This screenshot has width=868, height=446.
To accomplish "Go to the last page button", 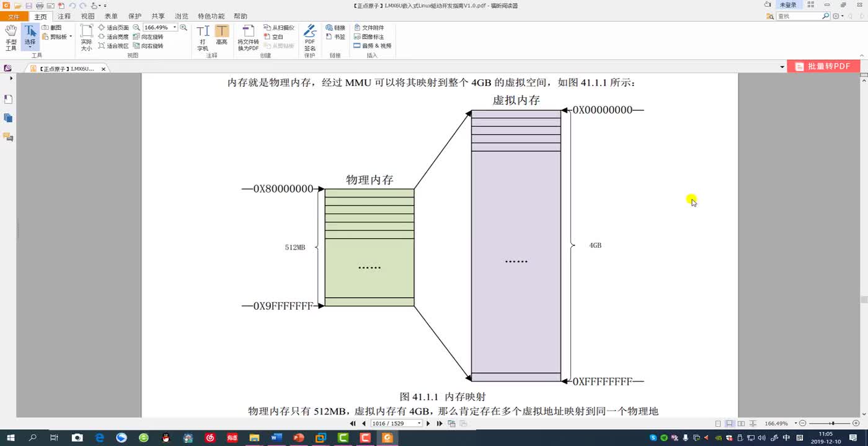I will 440,424.
